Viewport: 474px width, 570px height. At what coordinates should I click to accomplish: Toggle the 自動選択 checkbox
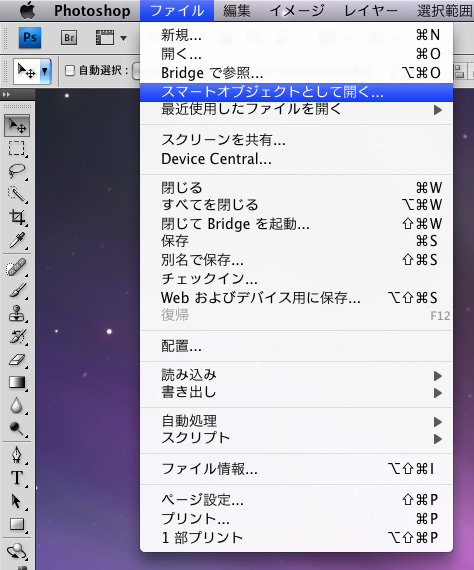click(69, 71)
